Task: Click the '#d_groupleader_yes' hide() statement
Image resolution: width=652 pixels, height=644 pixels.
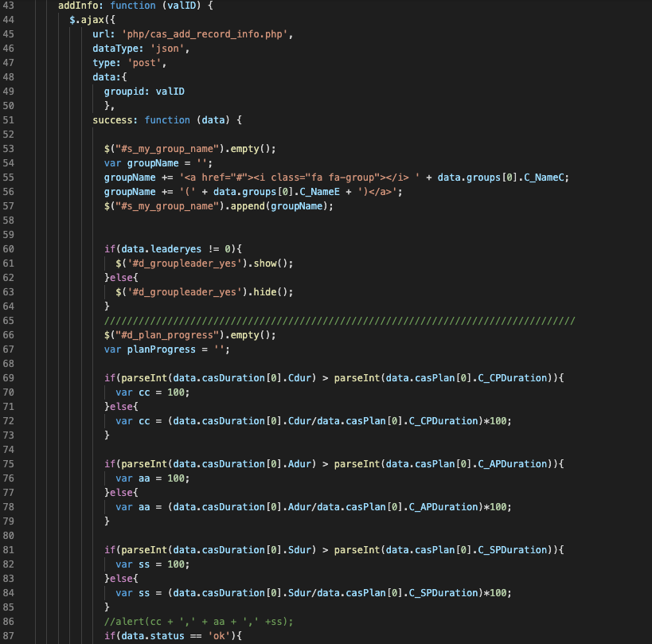Action: tap(204, 292)
